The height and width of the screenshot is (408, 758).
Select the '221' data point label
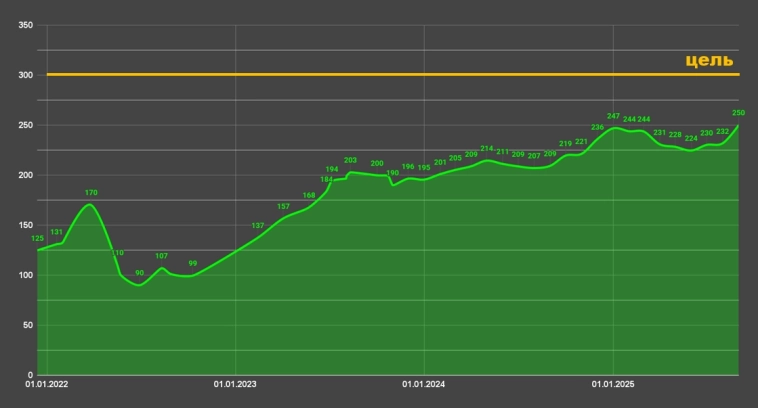[x=581, y=142]
